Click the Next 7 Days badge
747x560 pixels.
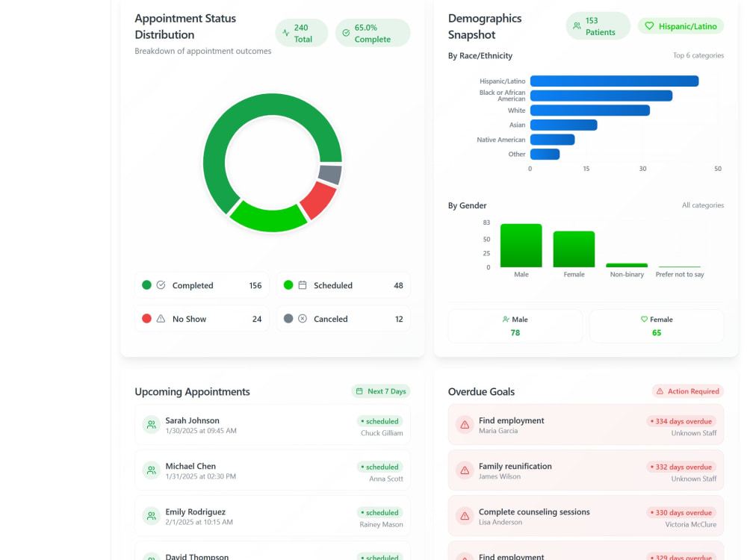(x=381, y=391)
